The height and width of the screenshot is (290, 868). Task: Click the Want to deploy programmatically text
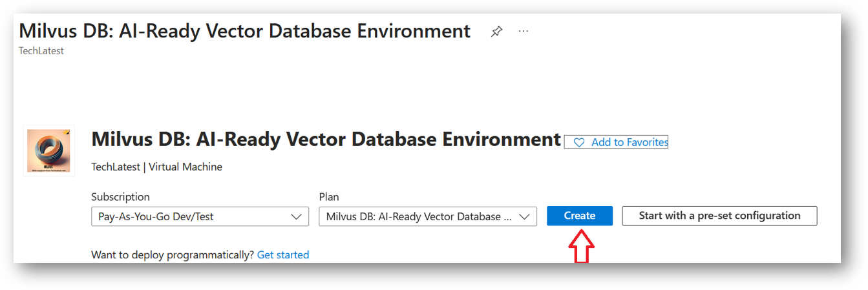coord(173,255)
